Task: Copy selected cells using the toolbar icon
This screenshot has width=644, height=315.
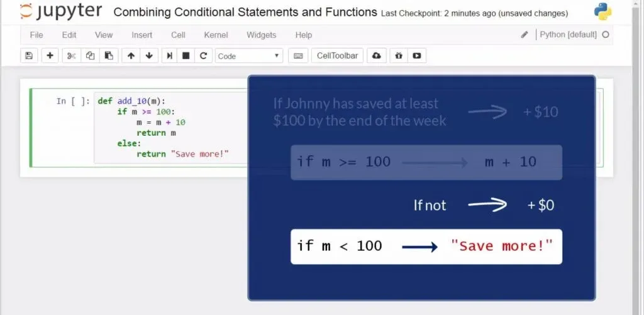Action: [x=90, y=56]
